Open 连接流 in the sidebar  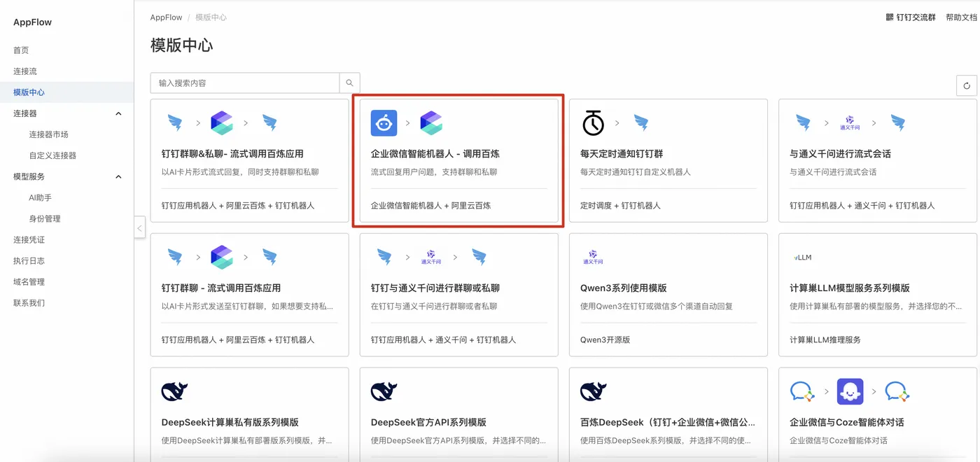pos(25,71)
